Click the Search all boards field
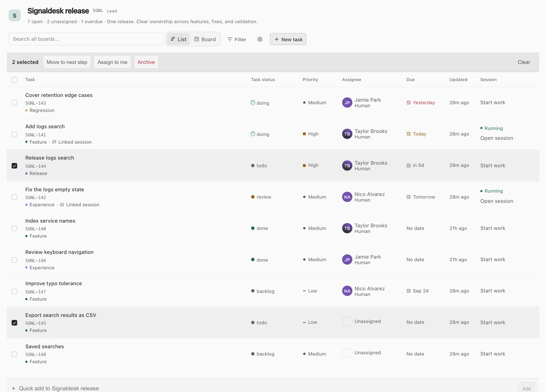Image resolution: width=546 pixels, height=392 pixels. (86, 39)
